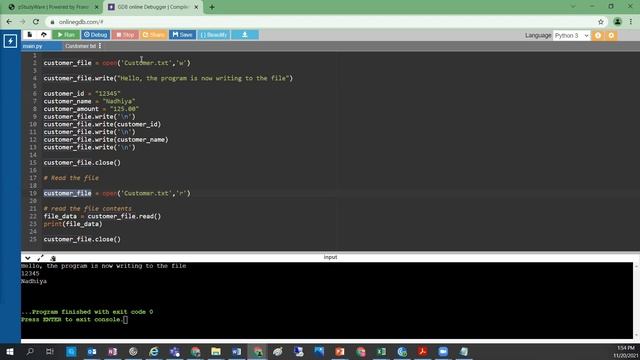Click the console vertical scrollbar

click(636, 301)
